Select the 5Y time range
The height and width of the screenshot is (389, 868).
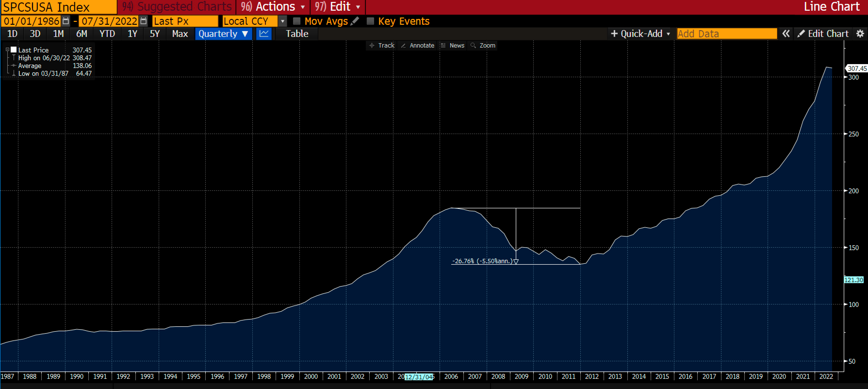155,34
